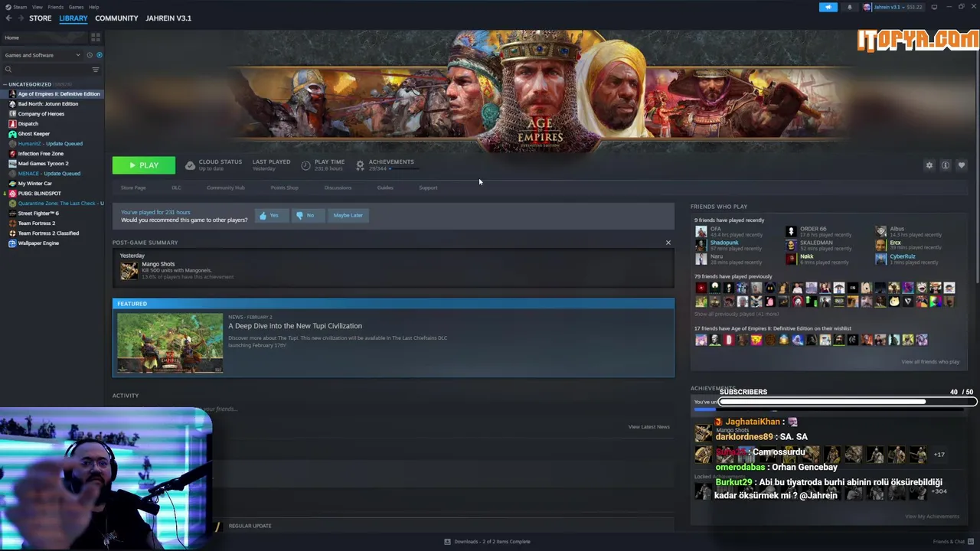This screenshot has height=551, width=980.
Task: Click the Maybe Later button
Action: click(348, 216)
